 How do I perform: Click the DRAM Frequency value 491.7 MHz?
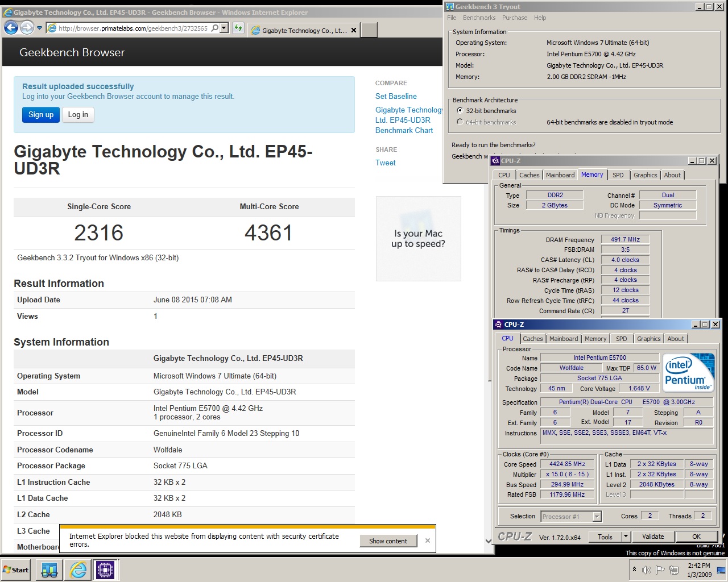(x=625, y=240)
